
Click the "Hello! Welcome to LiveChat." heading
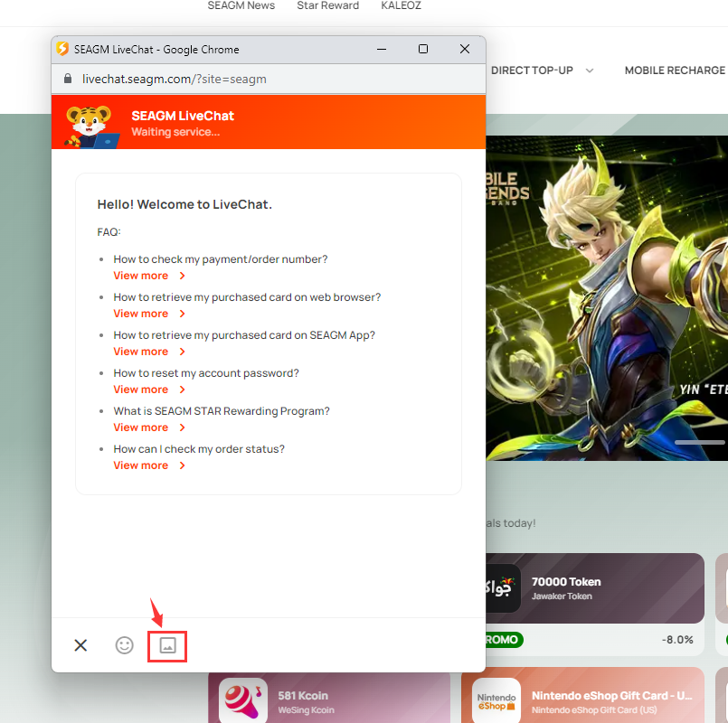click(x=184, y=204)
